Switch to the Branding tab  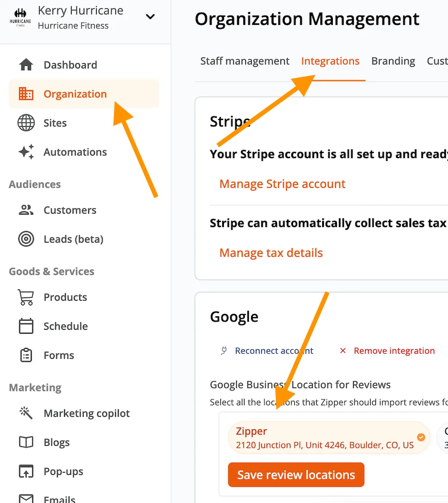pos(393,61)
